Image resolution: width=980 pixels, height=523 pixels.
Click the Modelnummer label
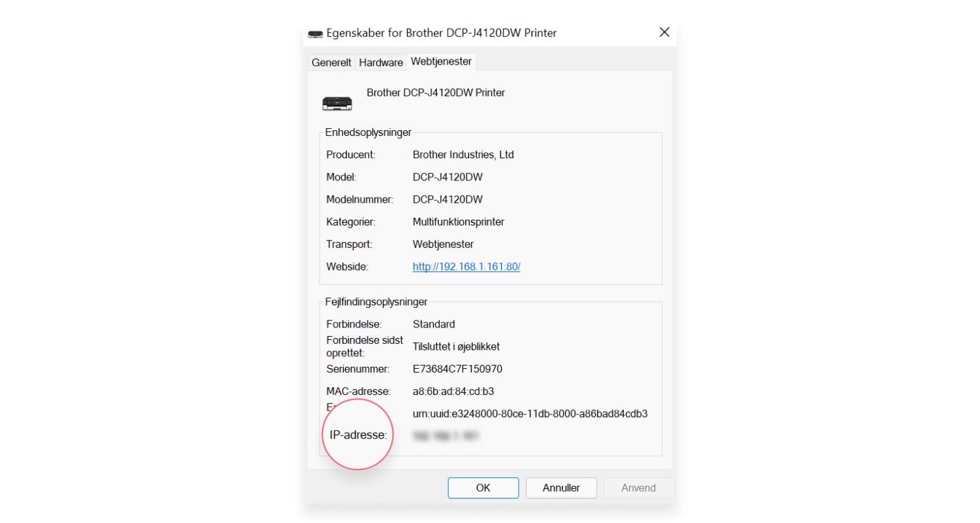tap(359, 199)
